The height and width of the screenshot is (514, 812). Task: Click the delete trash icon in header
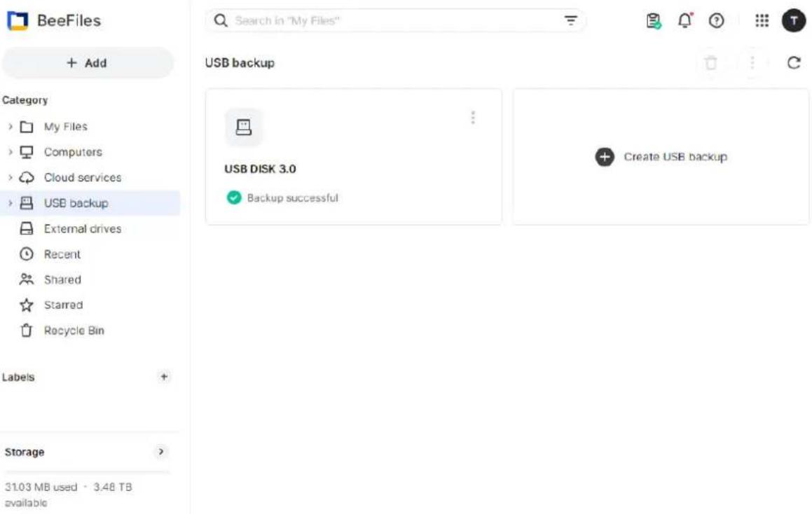pos(711,62)
